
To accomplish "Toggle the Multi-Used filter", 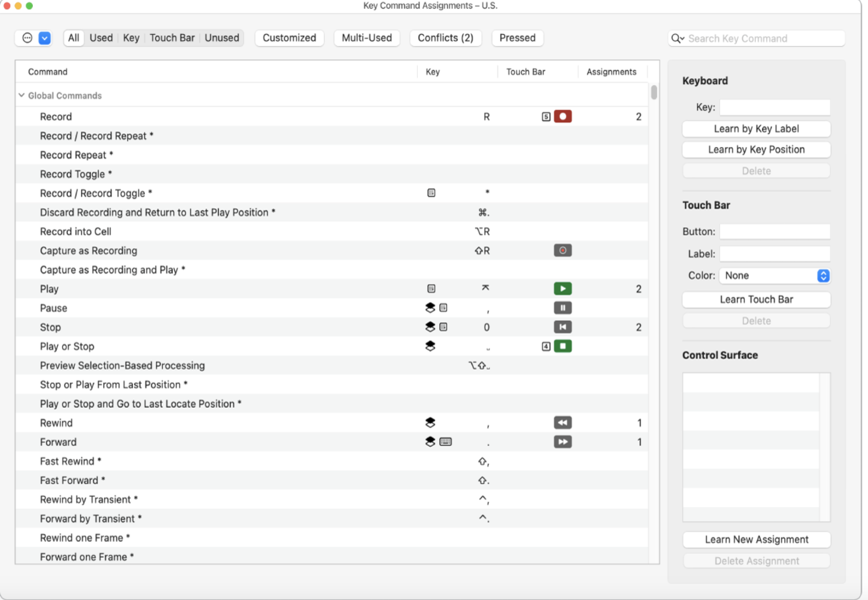I will pyautogui.click(x=367, y=38).
